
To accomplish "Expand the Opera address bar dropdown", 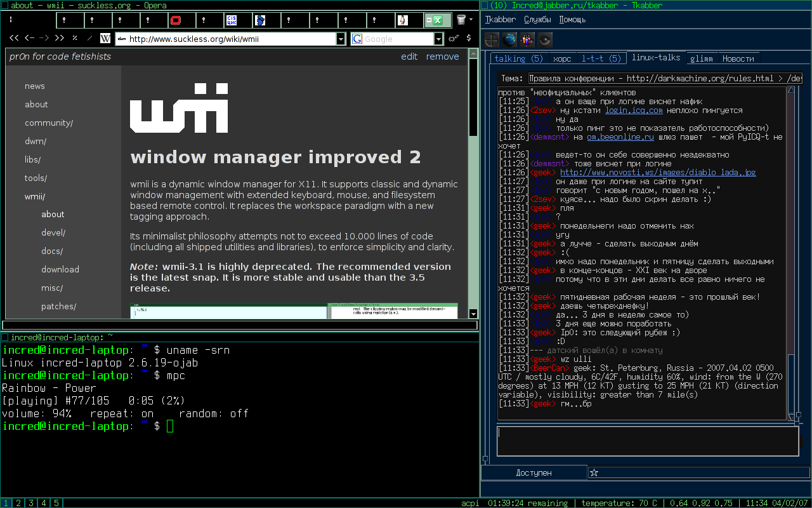I will tap(341, 39).
